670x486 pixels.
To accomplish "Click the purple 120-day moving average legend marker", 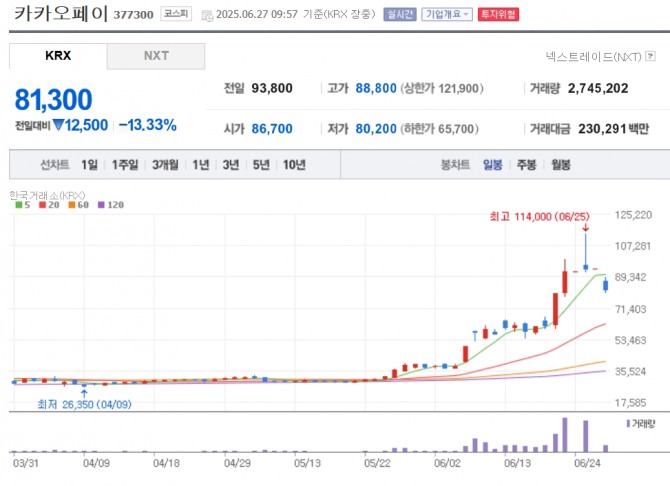I will coord(102,204).
